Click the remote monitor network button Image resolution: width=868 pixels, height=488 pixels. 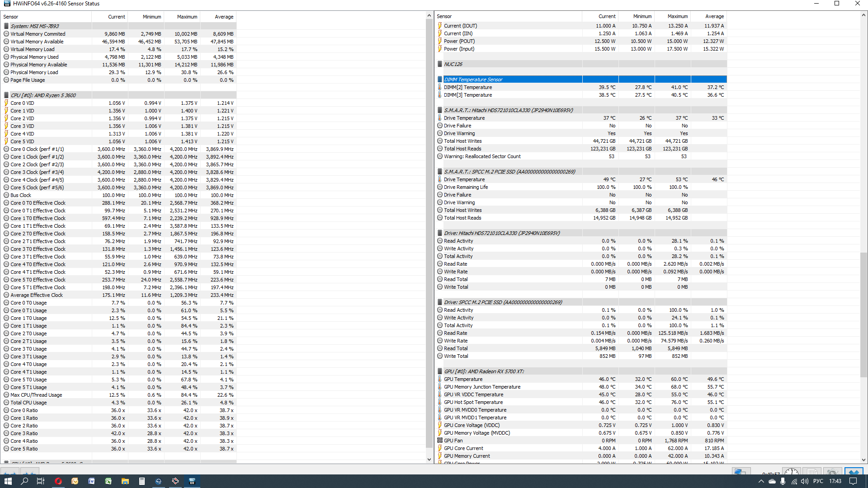point(741,472)
